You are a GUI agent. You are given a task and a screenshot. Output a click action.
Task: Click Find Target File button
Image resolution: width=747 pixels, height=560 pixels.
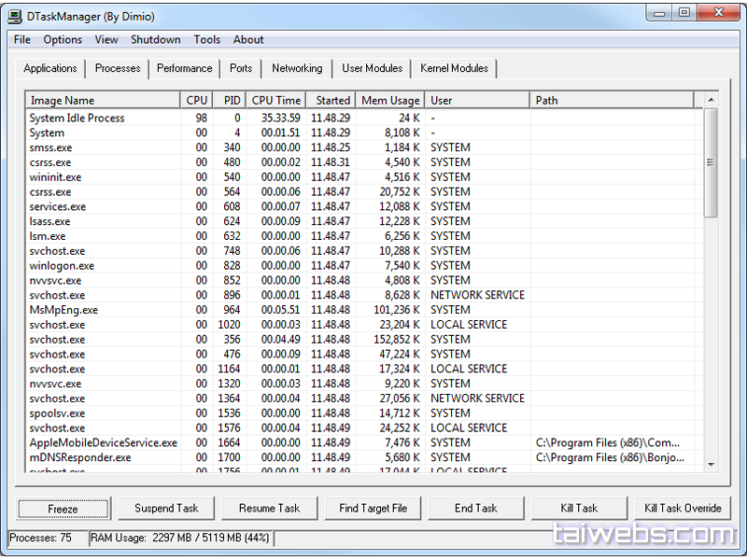(x=373, y=508)
